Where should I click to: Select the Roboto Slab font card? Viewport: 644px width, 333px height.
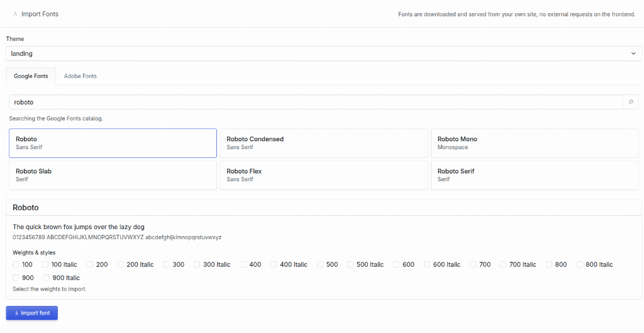tap(113, 175)
